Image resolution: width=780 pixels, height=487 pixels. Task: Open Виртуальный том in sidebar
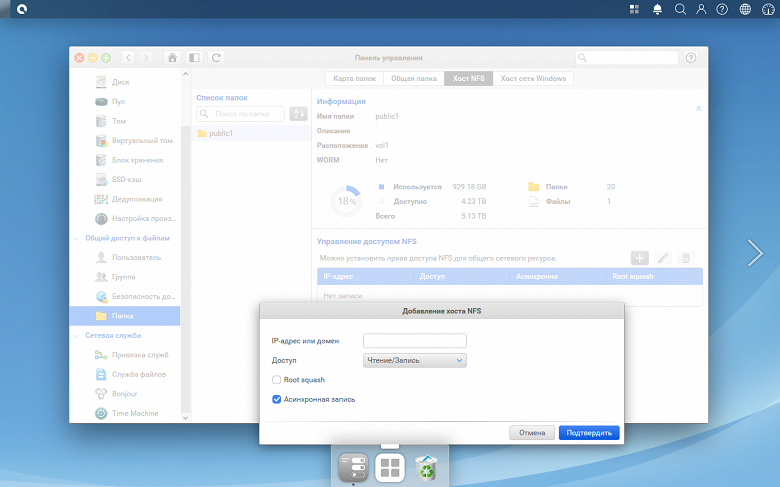click(x=124, y=140)
